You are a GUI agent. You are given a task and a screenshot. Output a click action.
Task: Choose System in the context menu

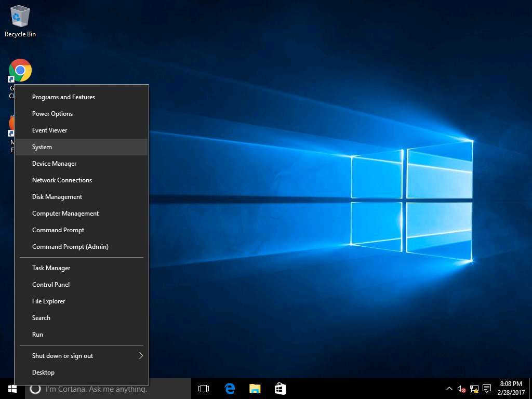82,147
